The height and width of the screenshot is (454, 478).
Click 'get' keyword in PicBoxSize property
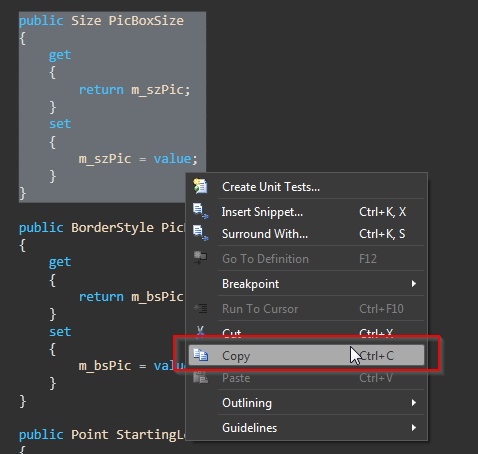pyautogui.click(x=60, y=55)
